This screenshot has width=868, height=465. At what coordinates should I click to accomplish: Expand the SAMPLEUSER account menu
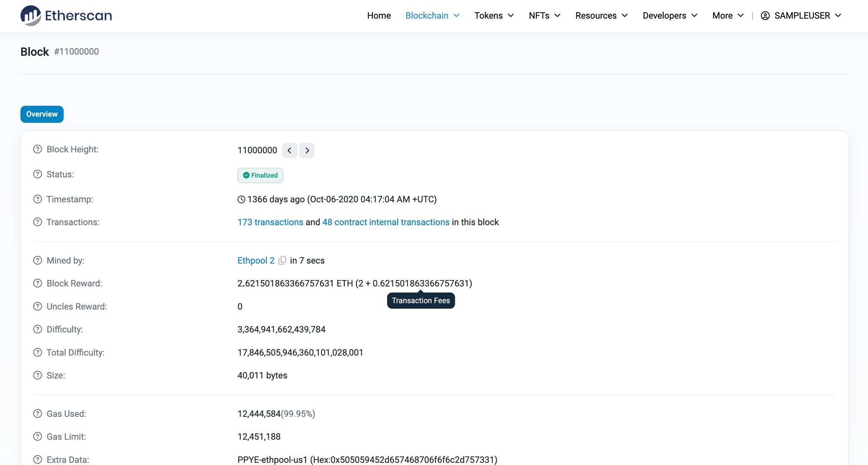801,16
